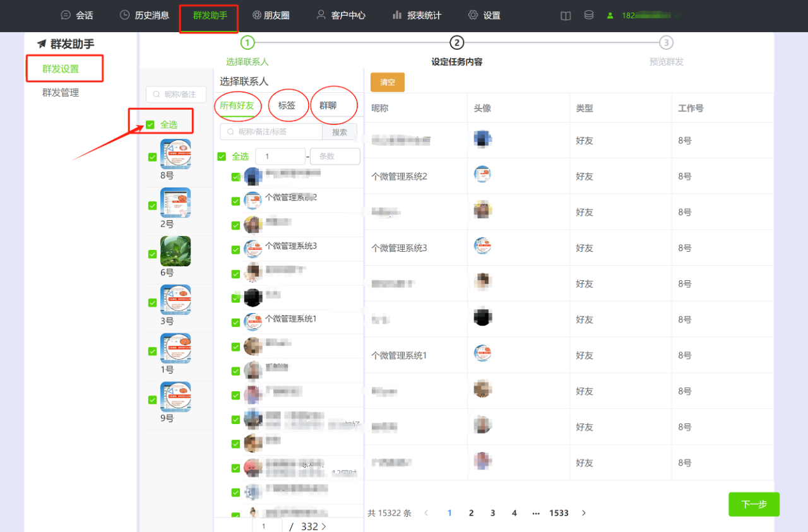Click the 报表统计 bar chart icon
Viewport: 808px width, 532px height.
[397, 15]
